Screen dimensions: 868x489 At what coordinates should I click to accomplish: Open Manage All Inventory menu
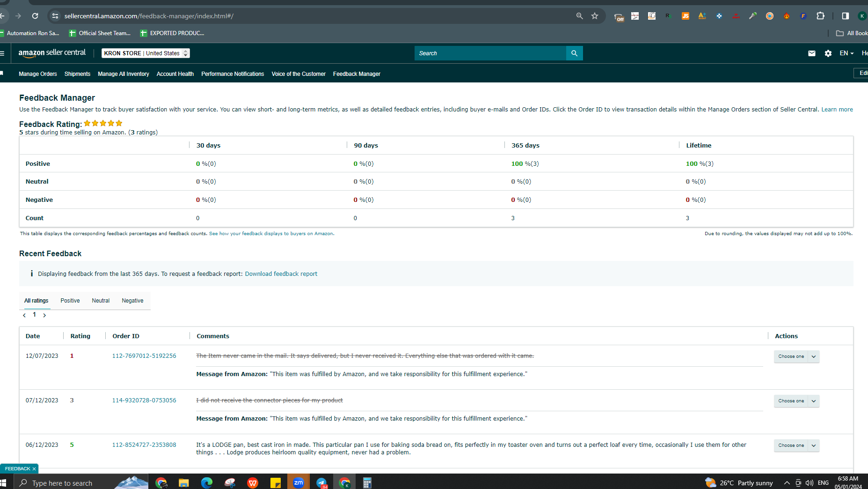coord(124,74)
